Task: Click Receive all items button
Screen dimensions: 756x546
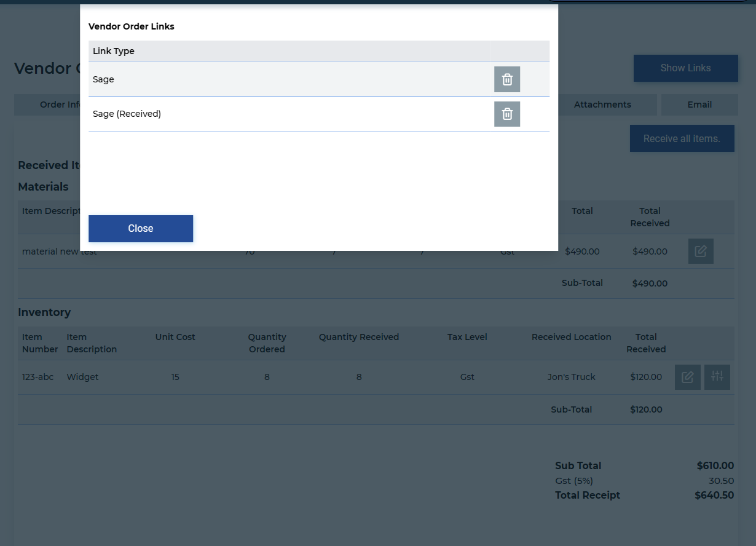Action: pyautogui.click(x=682, y=139)
